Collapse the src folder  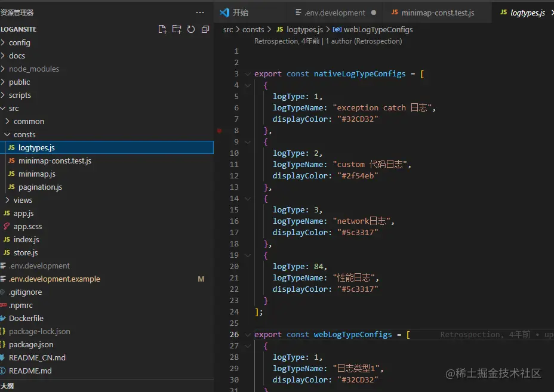point(3,108)
